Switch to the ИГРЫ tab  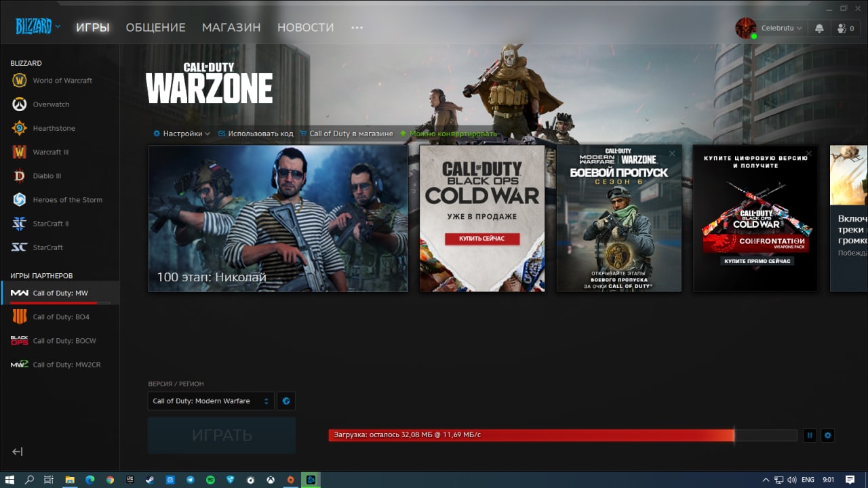(93, 28)
